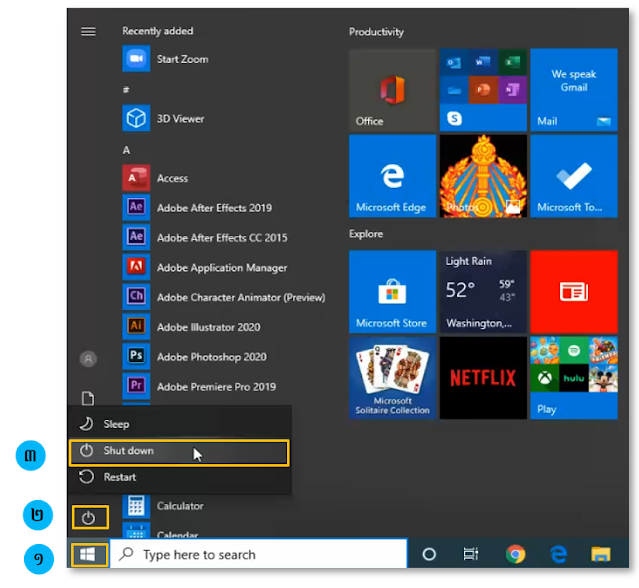Open the Documents icon in the sidebar
639x588 pixels.
click(88, 398)
